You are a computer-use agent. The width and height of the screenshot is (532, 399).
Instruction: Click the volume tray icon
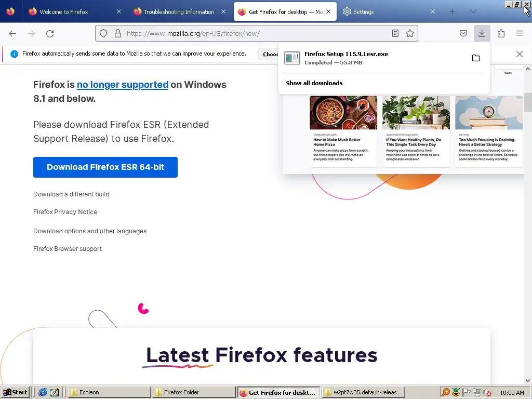[487, 392]
